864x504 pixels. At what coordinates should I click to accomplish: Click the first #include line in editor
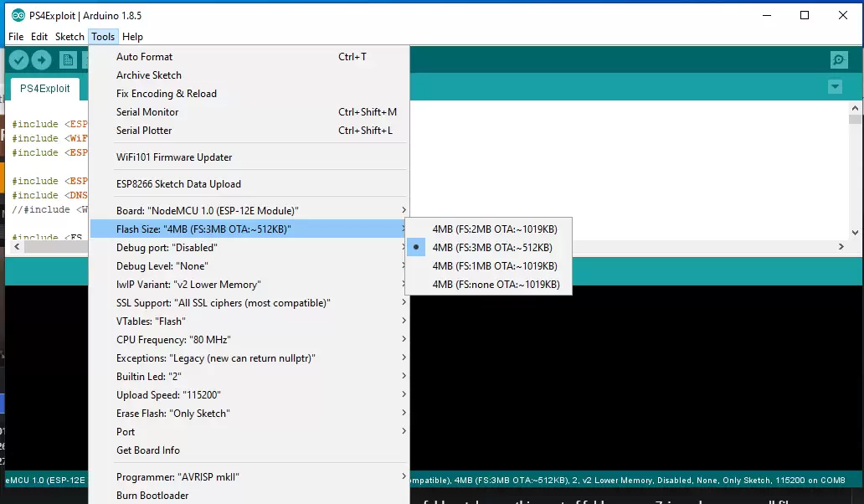[x=49, y=124]
